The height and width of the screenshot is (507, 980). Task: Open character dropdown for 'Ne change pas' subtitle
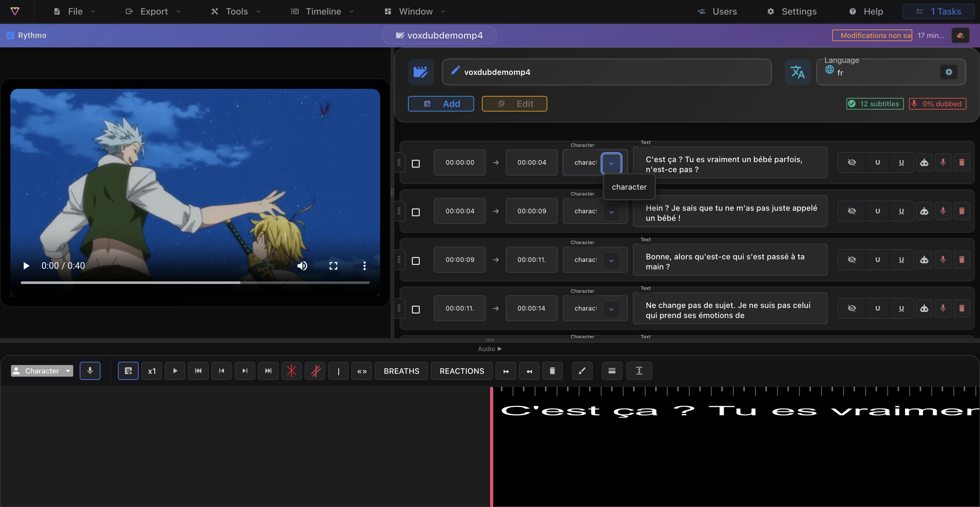[x=611, y=309]
